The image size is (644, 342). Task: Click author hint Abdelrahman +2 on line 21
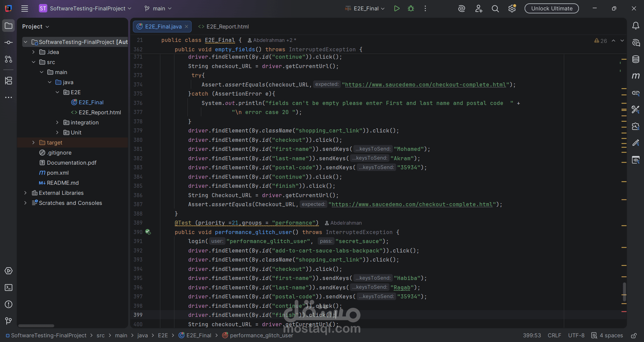click(x=272, y=40)
